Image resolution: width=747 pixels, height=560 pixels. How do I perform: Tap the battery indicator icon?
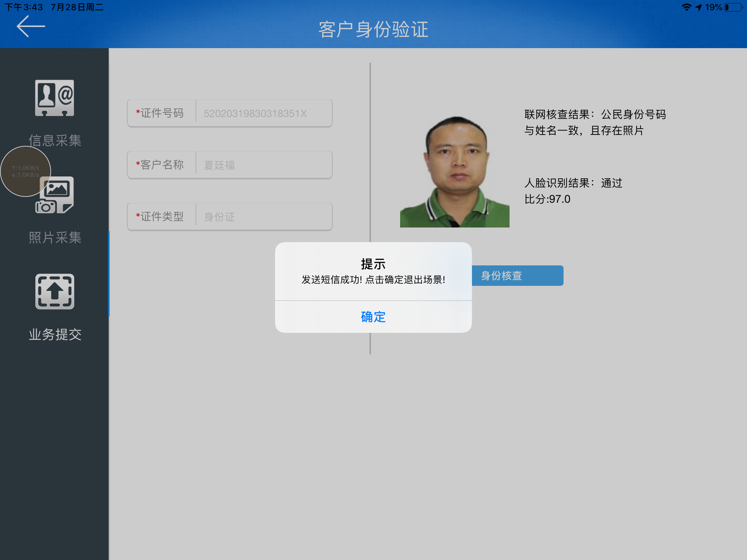pos(734,7)
